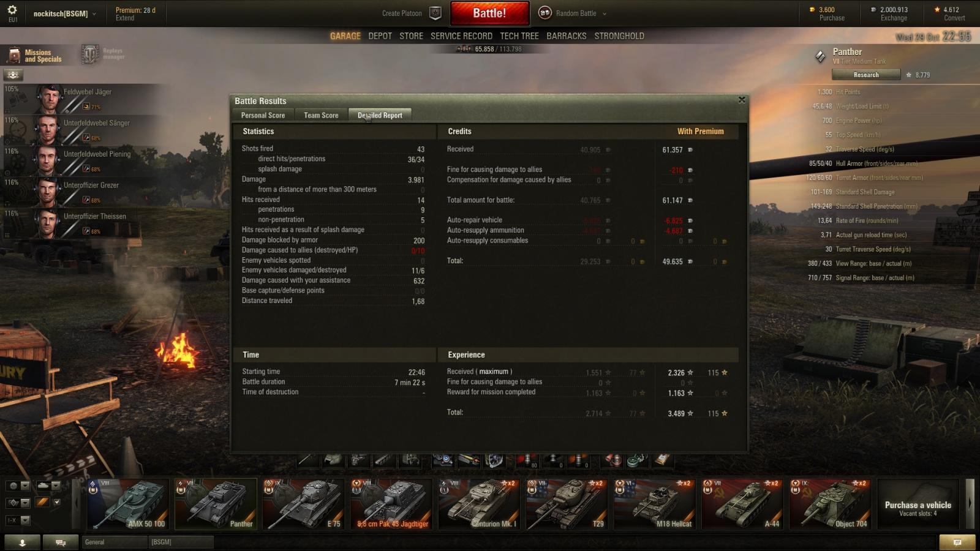Expand the nation filter globe dropdown

[x=18, y=486]
